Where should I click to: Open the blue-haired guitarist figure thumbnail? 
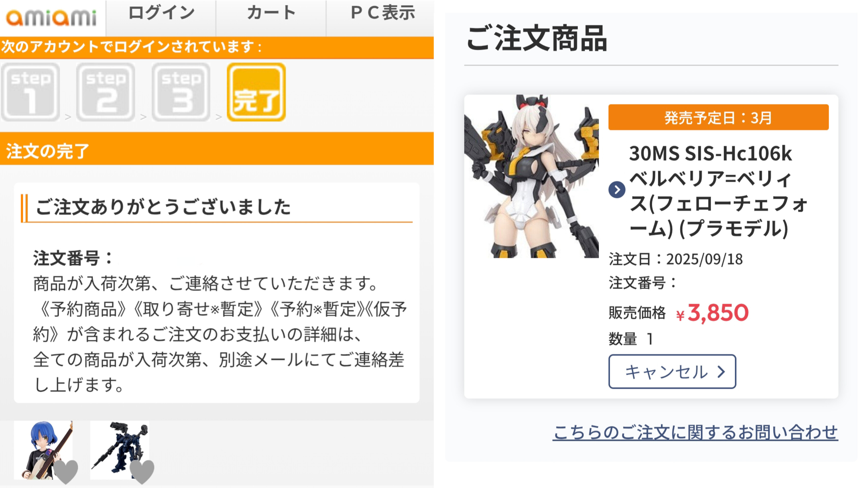click(x=43, y=450)
